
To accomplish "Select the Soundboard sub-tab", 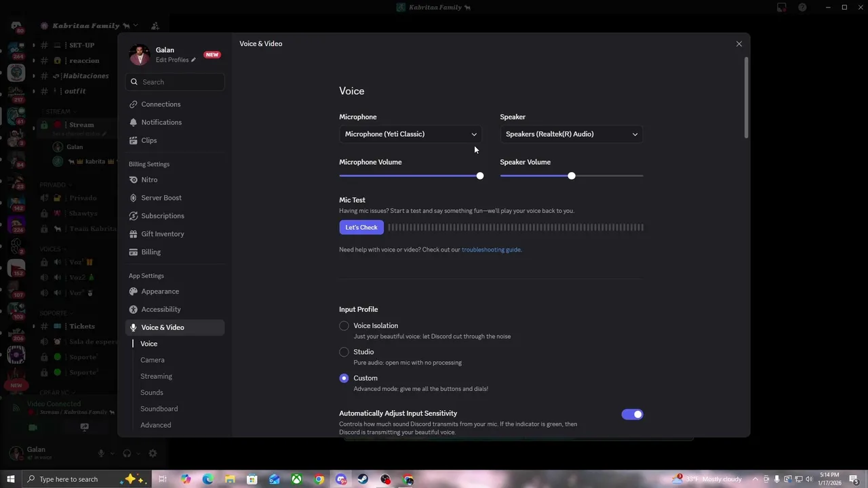I will tap(159, 409).
